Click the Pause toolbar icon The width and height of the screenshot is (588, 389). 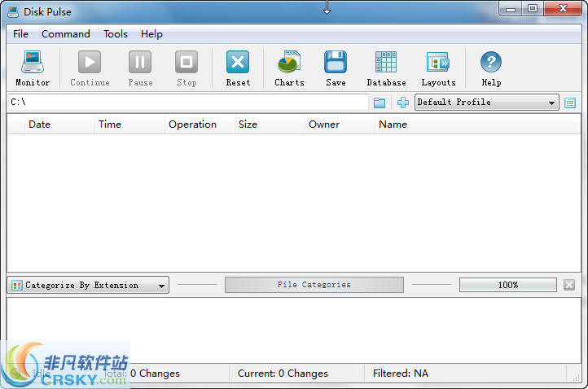[140, 62]
